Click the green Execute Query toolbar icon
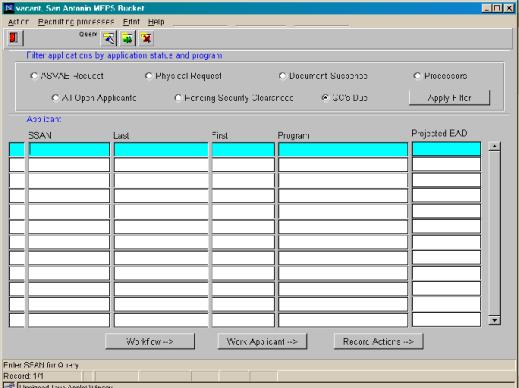The image size is (519, 388). pyautogui.click(x=127, y=38)
